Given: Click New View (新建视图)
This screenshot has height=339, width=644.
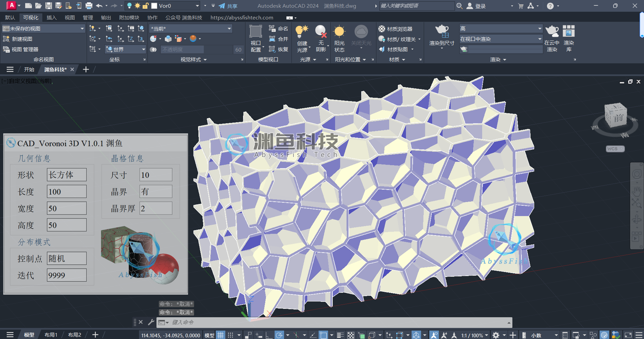Looking at the screenshot, I should tap(18, 39).
